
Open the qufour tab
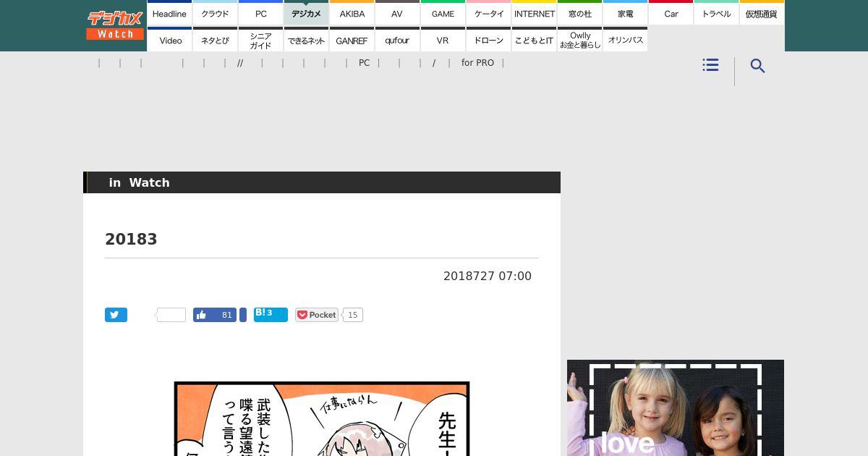[x=397, y=39]
